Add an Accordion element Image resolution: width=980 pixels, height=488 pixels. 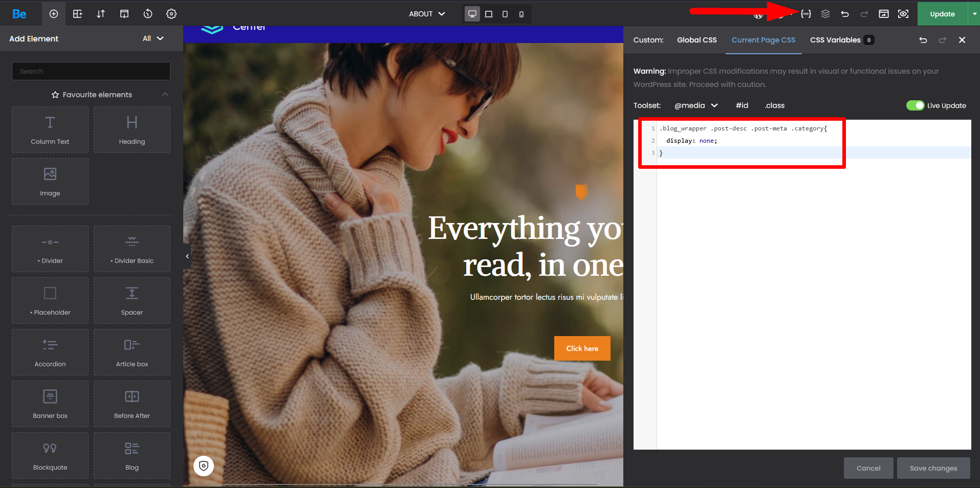[50, 352]
